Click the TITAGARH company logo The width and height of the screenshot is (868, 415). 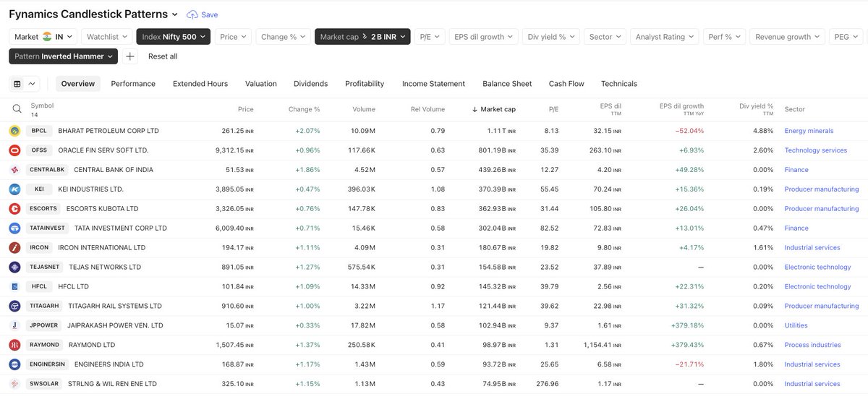click(x=14, y=306)
